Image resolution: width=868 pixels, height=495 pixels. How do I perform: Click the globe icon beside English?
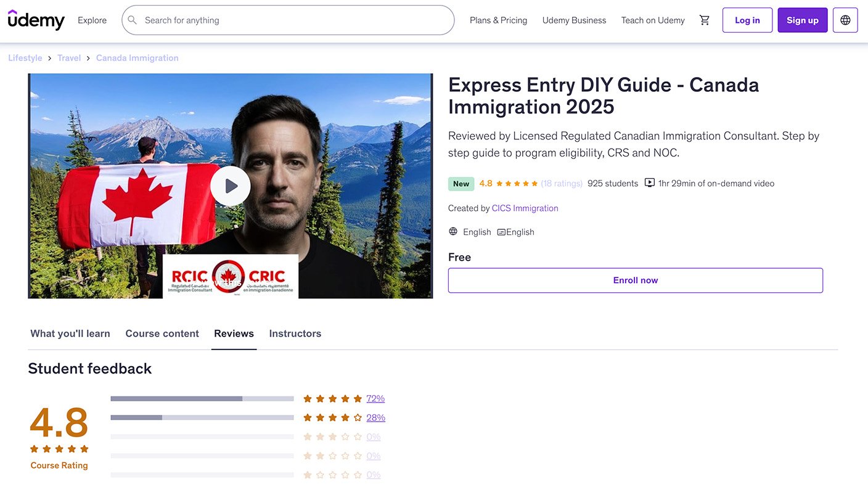pyautogui.click(x=453, y=232)
